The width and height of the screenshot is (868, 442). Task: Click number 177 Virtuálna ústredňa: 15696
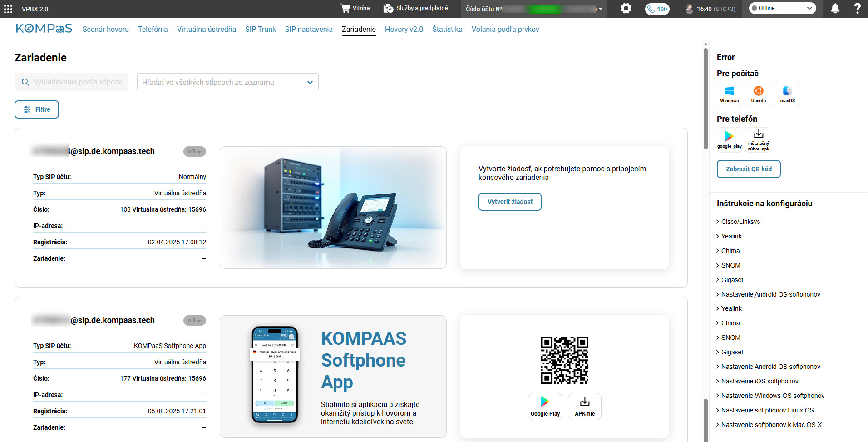click(163, 378)
